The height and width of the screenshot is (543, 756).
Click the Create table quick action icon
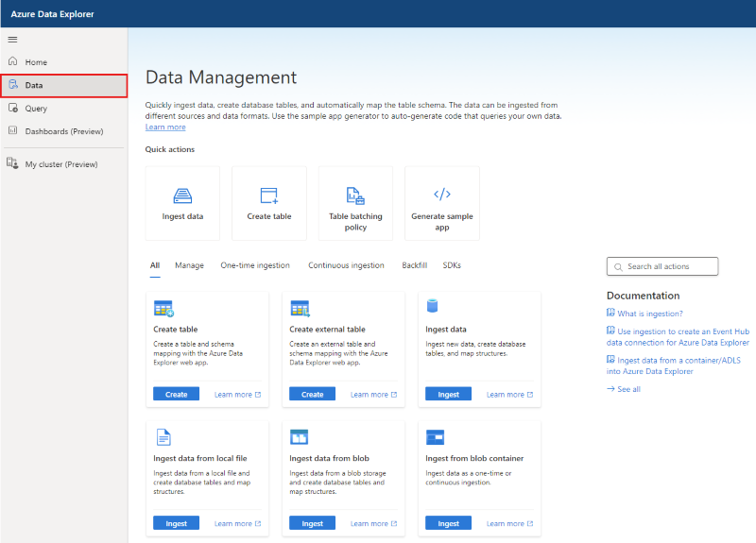pos(269,195)
